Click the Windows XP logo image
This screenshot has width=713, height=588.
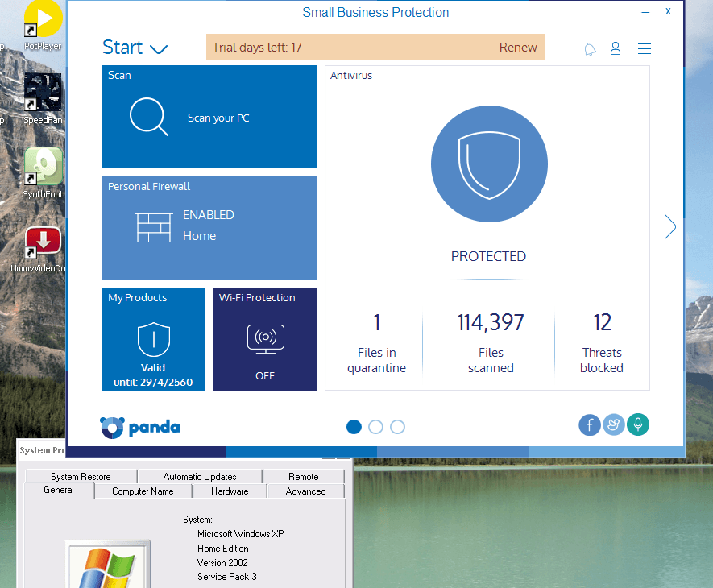pyautogui.click(x=108, y=564)
